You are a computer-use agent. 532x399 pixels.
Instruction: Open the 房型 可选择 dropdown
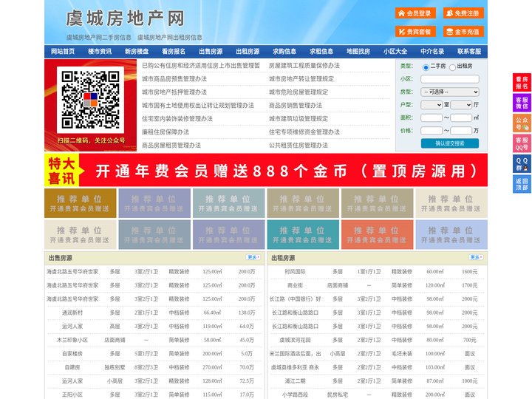pos(450,92)
